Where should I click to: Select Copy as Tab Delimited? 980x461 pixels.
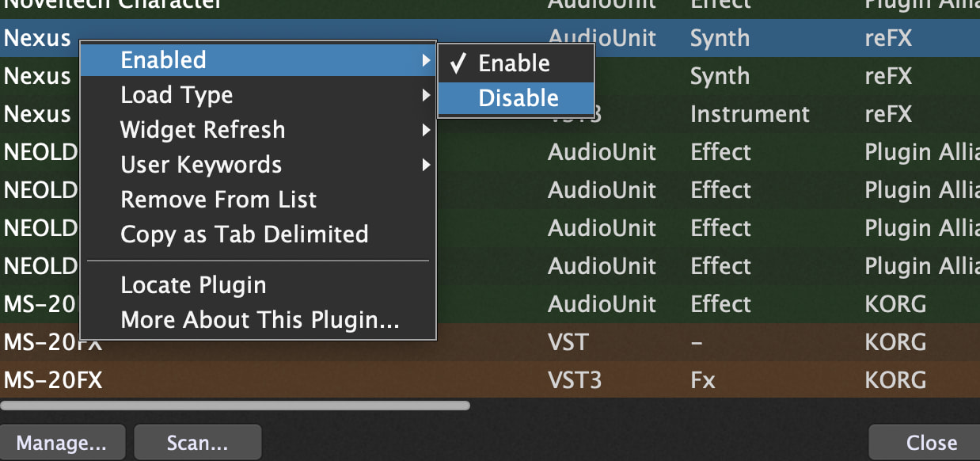[x=244, y=234]
